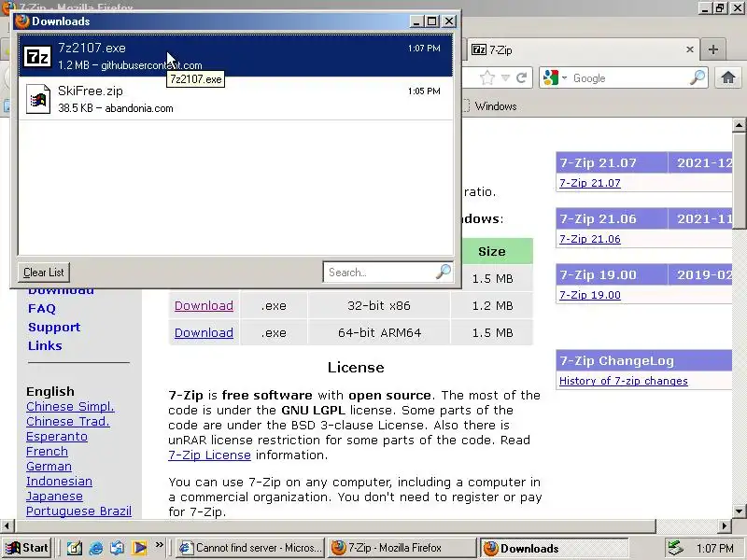
Task: Reload the page with the refresh icon
Action: [522, 77]
